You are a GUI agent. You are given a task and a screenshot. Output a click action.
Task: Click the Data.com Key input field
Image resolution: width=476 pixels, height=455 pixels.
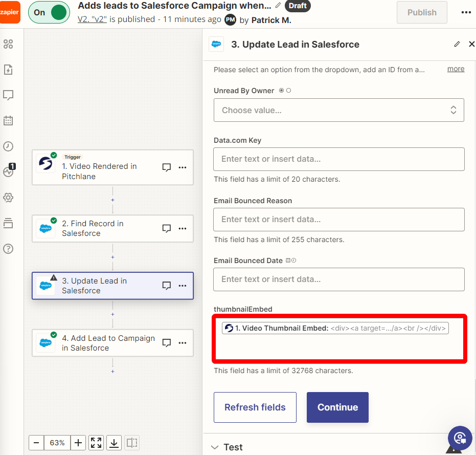point(339,159)
